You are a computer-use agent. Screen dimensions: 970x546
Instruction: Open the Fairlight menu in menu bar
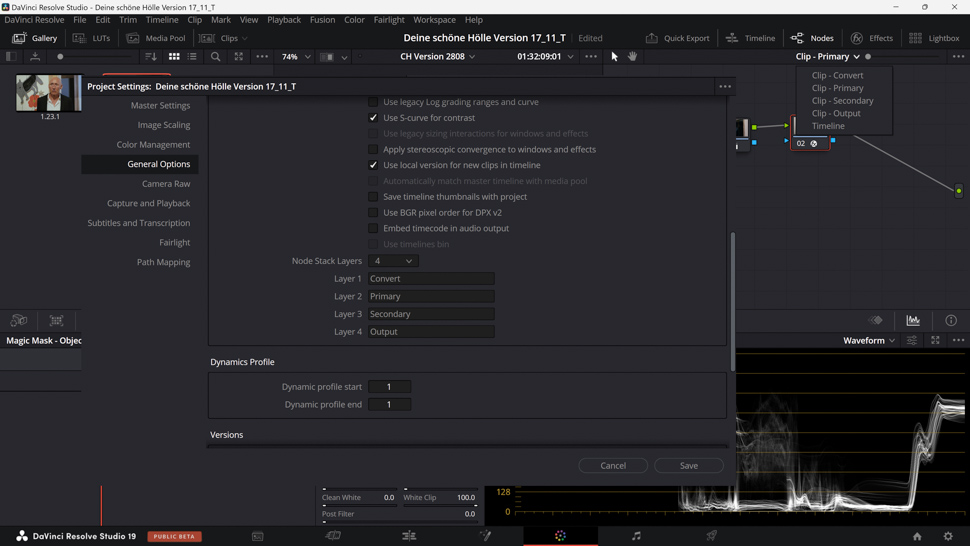tap(388, 20)
